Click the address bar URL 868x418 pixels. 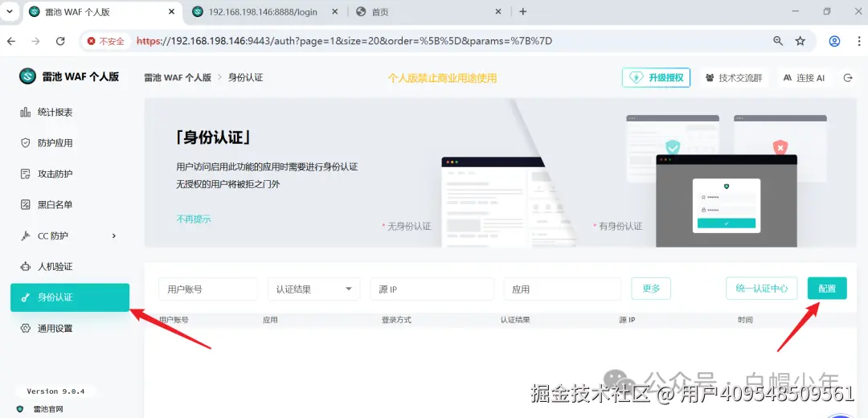coord(344,41)
